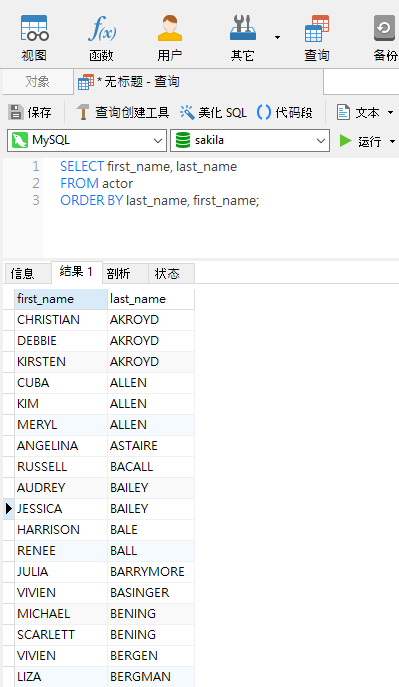Click on SQL line 1 SELECT statement
Image resolution: width=399 pixels, height=687 pixels.
tap(148, 166)
